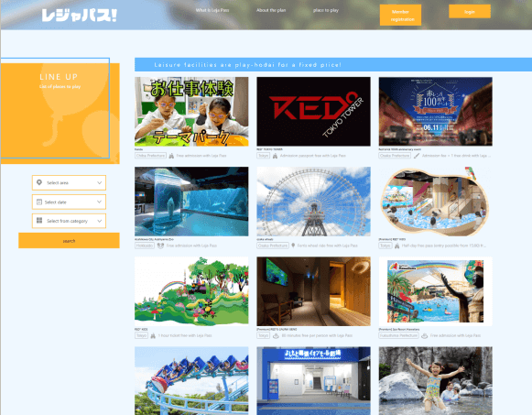Click the grid icon in Select from category

[39, 221]
